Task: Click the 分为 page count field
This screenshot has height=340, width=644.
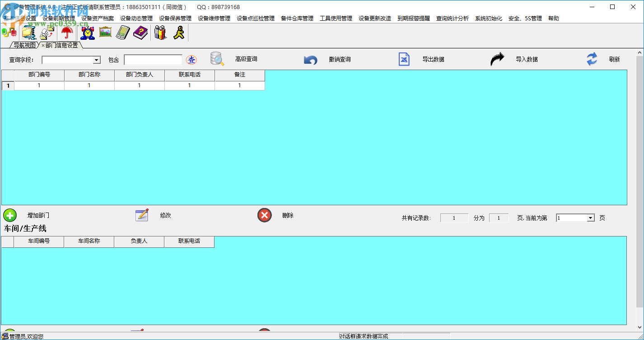Action: [x=499, y=218]
